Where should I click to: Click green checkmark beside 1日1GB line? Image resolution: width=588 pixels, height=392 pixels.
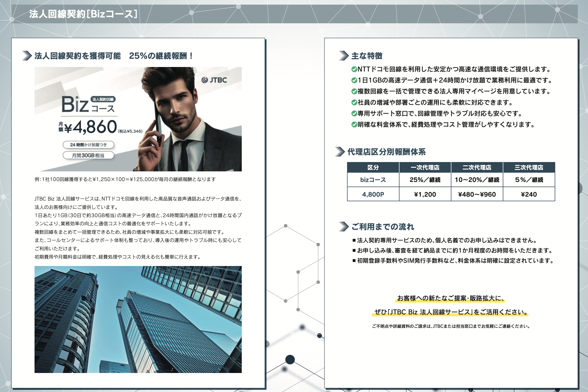pos(354,80)
